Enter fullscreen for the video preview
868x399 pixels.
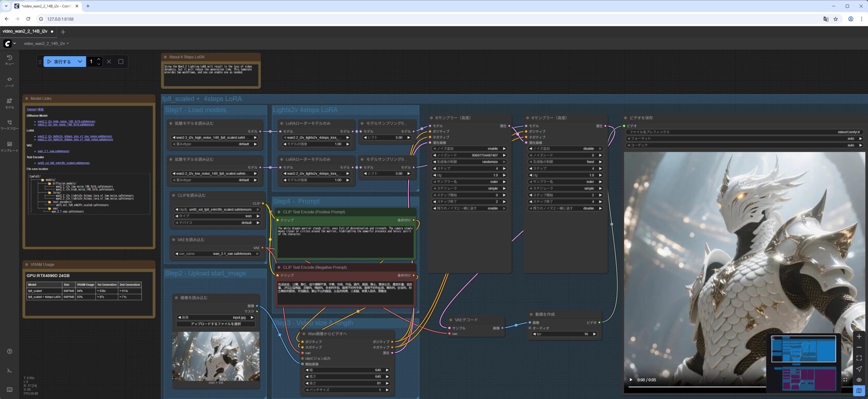(x=845, y=380)
